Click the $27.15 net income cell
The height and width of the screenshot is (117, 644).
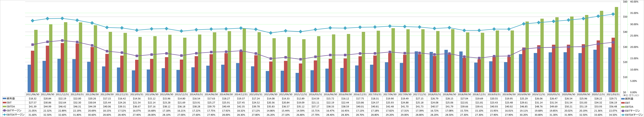click(420, 99)
